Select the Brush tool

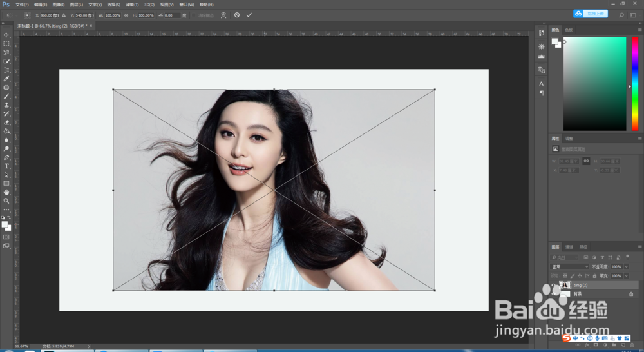point(6,96)
